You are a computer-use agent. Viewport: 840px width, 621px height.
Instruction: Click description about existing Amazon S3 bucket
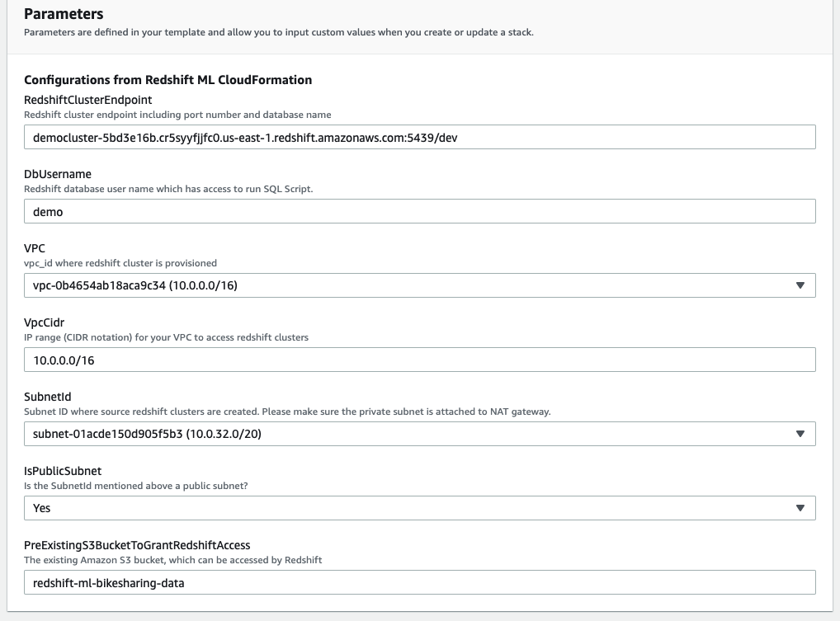click(173, 561)
